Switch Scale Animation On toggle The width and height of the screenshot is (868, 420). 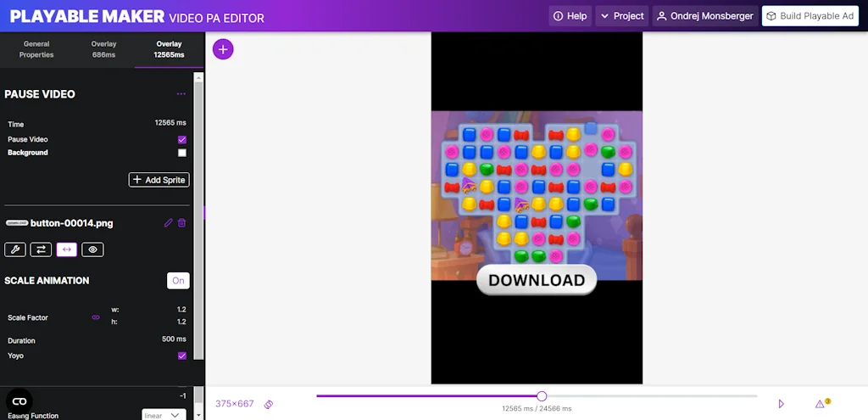click(x=178, y=280)
